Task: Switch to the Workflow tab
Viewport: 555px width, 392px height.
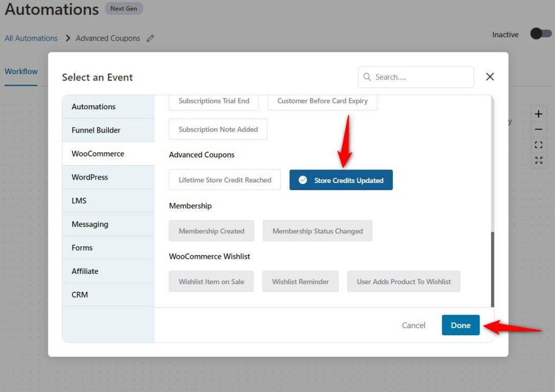Action: (21, 71)
